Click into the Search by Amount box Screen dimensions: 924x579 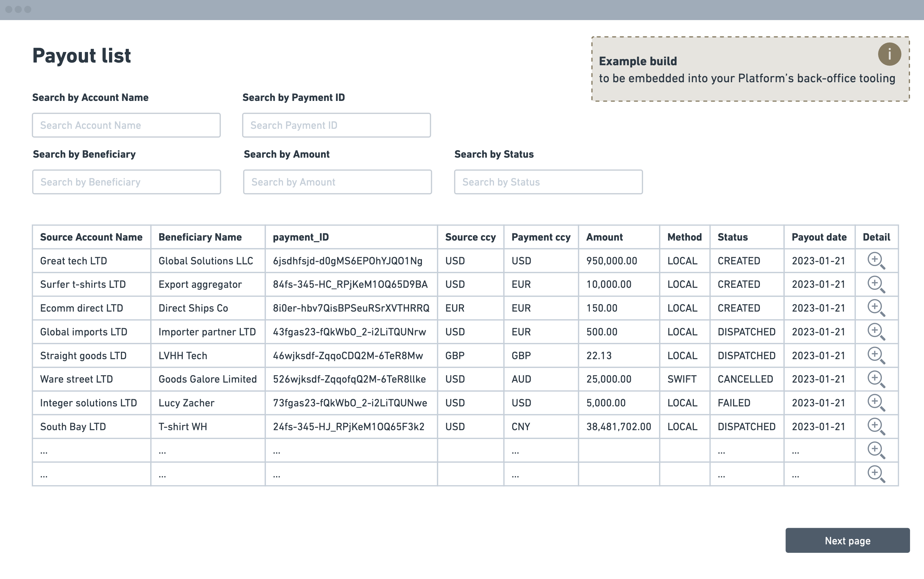[x=337, y=182]
